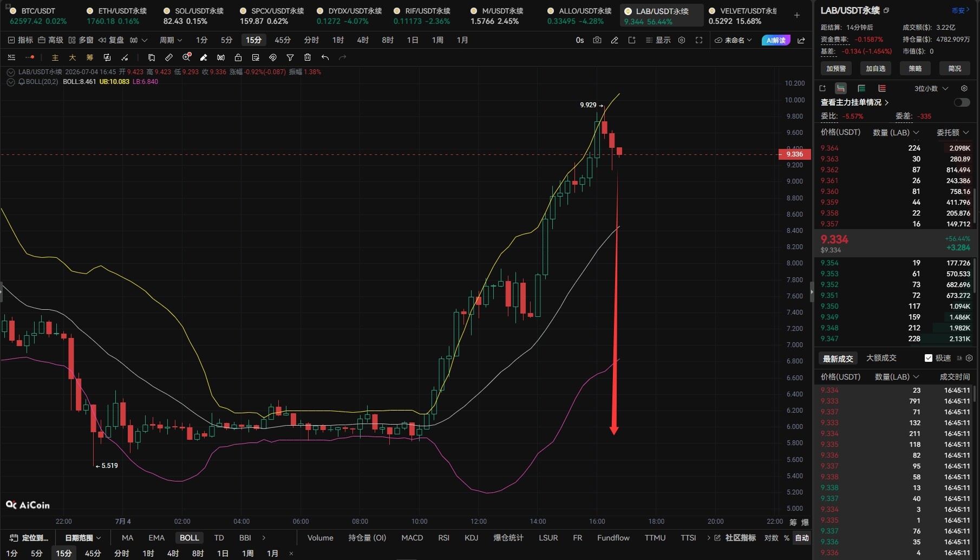Screen dimensions: 980x560
Task: Click the link/hide drawings icon
Action: point(273,57)
